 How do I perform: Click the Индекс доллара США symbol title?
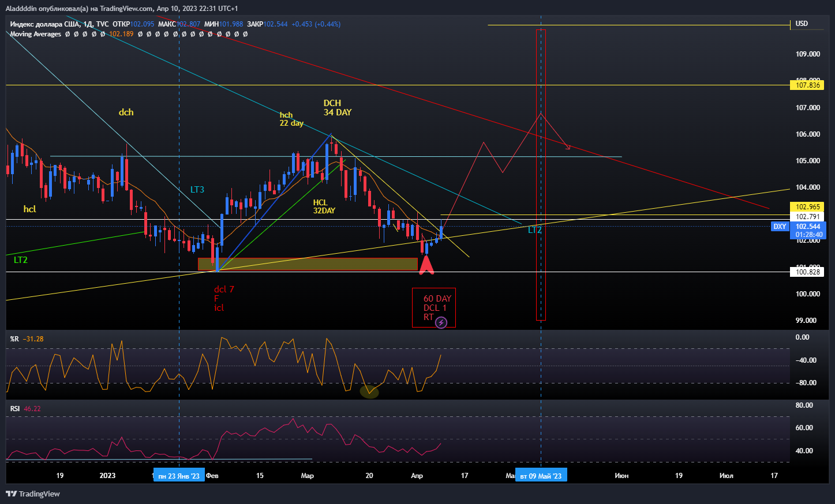45,24
